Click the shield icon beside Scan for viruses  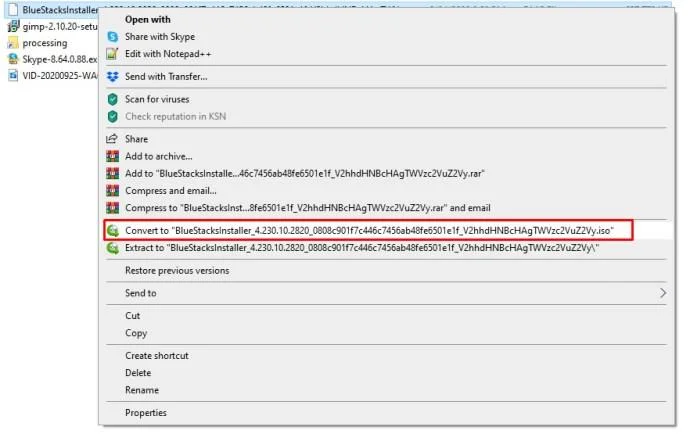[x=113, y=99]
